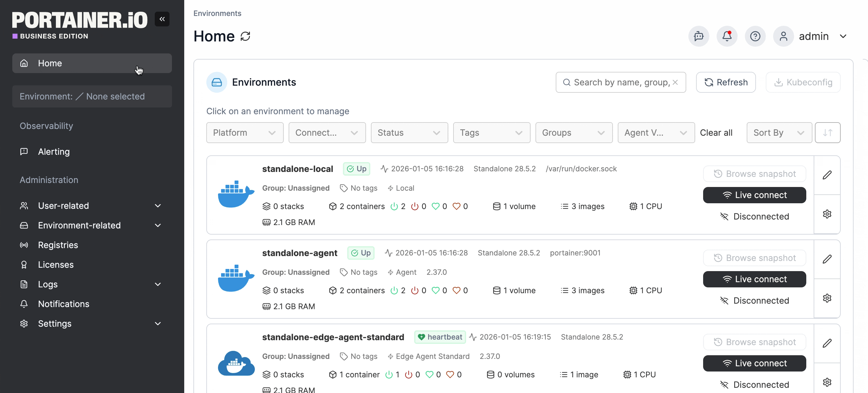Click the refresh icon next to the Home title
Viewport: 868px width, 393px height.
[245, 37]
